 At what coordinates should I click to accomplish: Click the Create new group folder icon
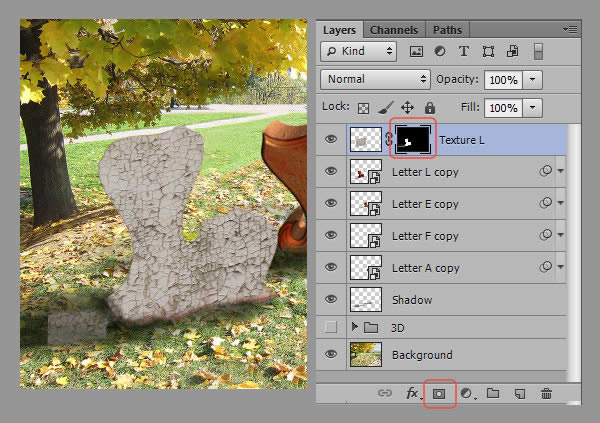point(493,394)
